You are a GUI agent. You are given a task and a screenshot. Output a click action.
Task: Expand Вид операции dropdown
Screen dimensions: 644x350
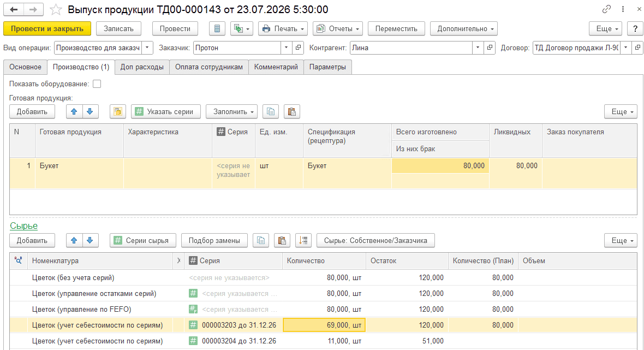[147, 48]
